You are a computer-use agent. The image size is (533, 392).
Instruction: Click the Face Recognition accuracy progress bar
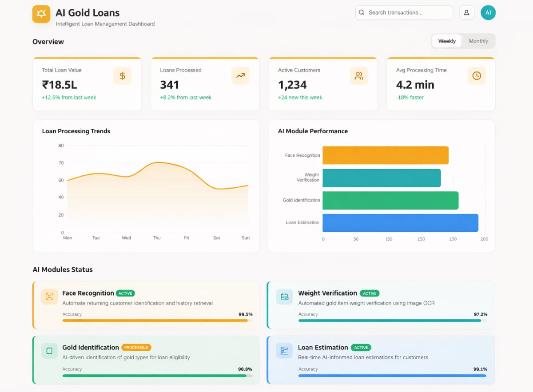[158, 321]
